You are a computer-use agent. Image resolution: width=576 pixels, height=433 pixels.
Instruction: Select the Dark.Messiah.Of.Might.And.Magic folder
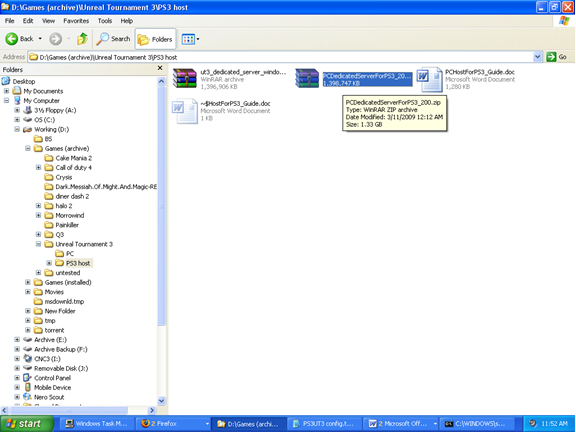pos(106,187)
